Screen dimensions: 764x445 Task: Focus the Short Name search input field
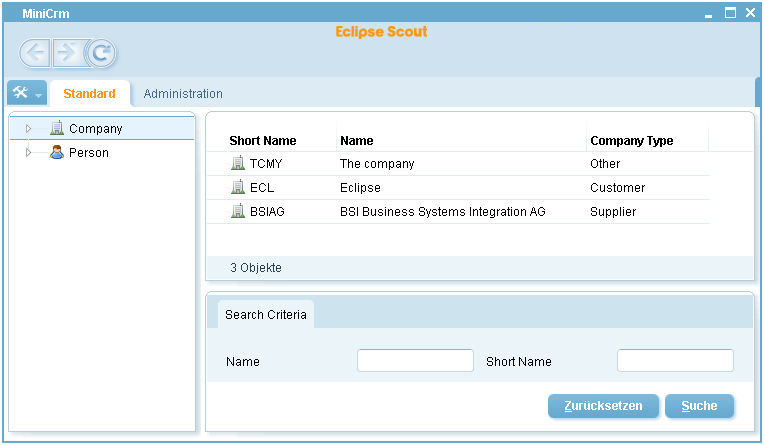click(x=675, y=361)
